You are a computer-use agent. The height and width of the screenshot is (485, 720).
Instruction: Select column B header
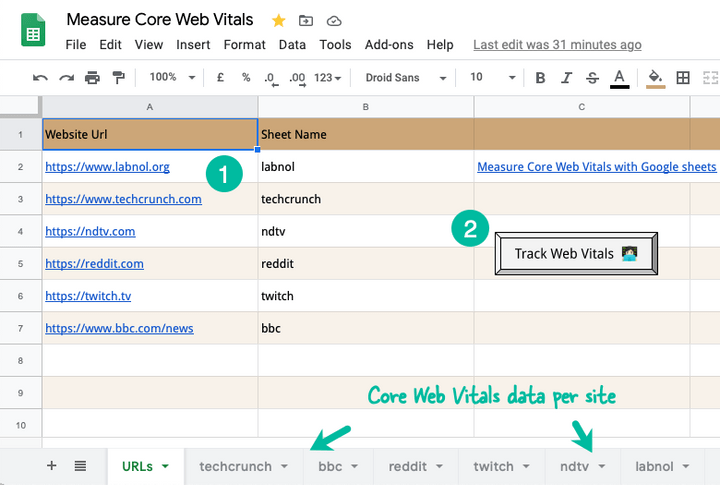point(366,107)
